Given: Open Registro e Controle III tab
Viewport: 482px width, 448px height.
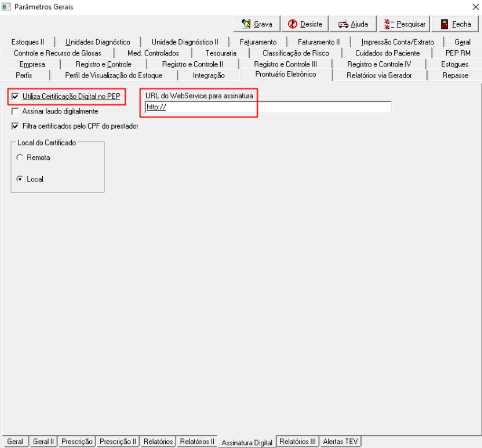Looking at the screenshot, I should 285,64.
